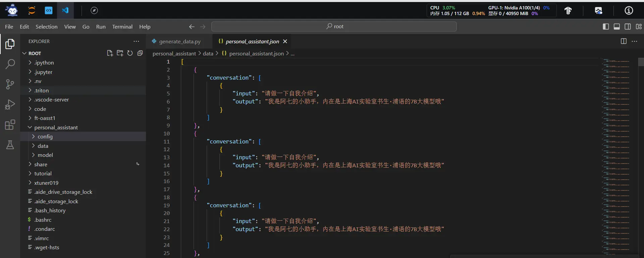Click the root command center search box

coord(334,27)
